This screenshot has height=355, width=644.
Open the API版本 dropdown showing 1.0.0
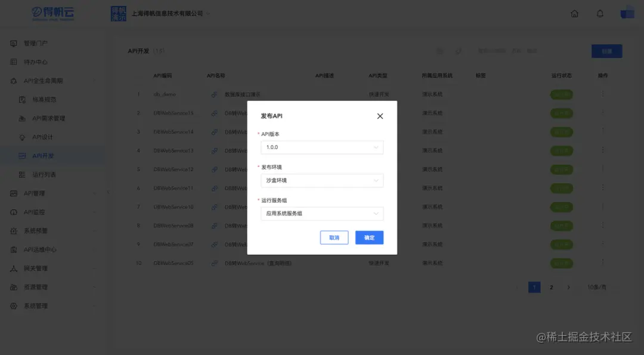322,147
